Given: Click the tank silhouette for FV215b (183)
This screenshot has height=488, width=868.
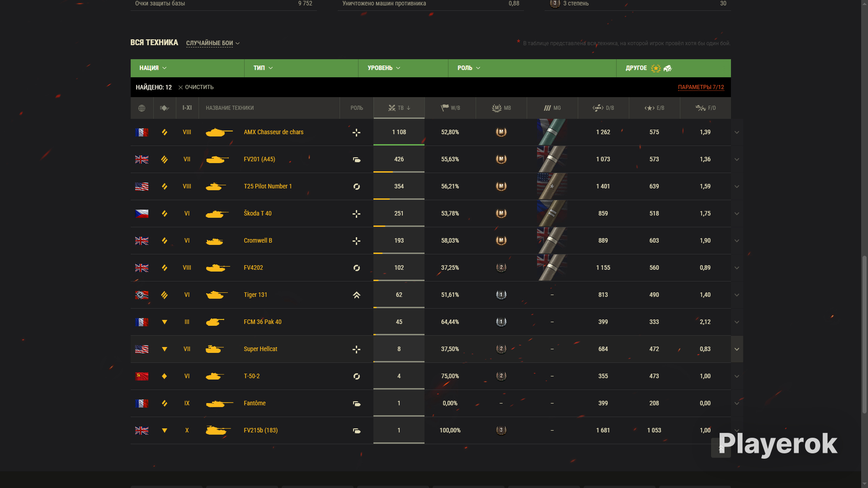Looking at the screenshot, I should (x=218, y=430).
